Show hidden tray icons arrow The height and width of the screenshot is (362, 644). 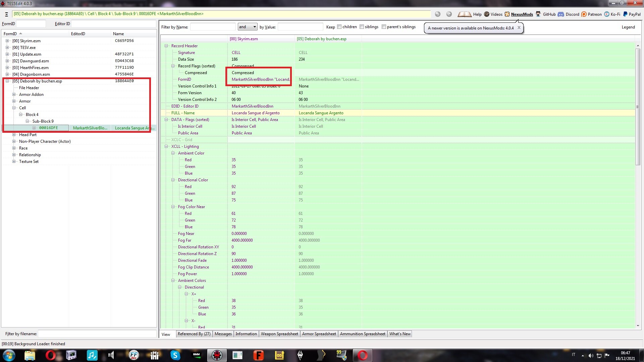point(583,356)
